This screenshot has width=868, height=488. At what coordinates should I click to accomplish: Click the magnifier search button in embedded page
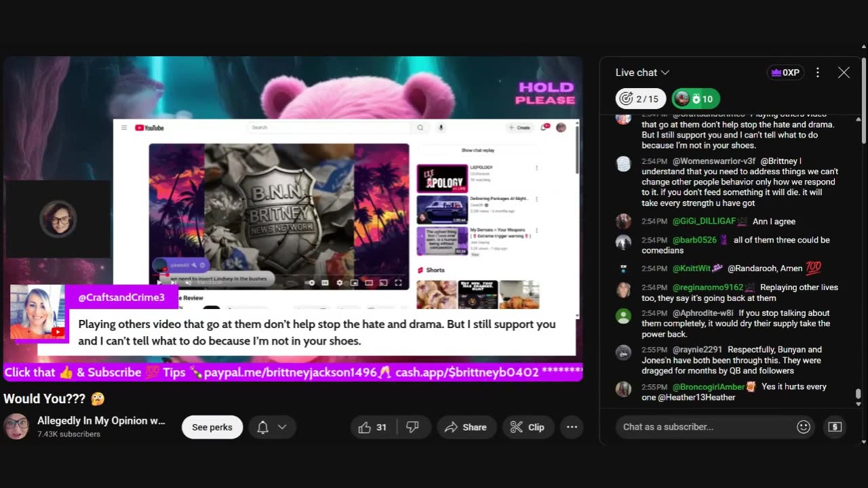point(420,127)
